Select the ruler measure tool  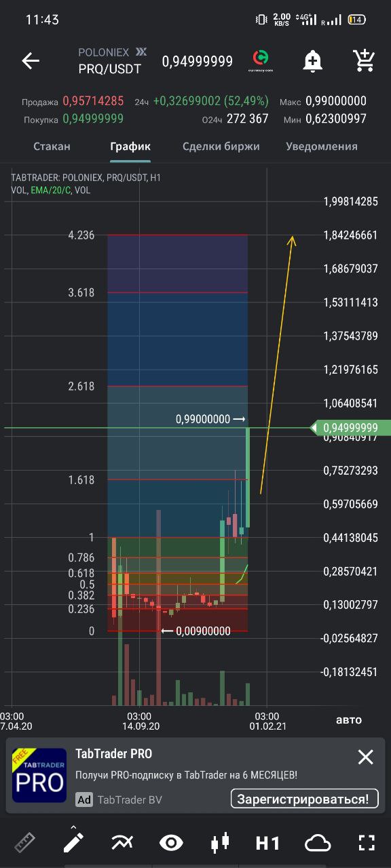(24, 843)
